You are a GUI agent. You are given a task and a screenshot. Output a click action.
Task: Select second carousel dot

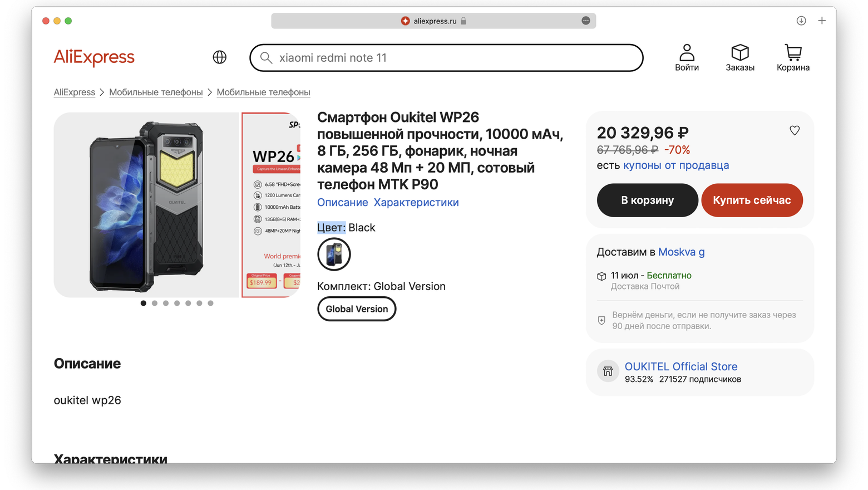[155, 303]
